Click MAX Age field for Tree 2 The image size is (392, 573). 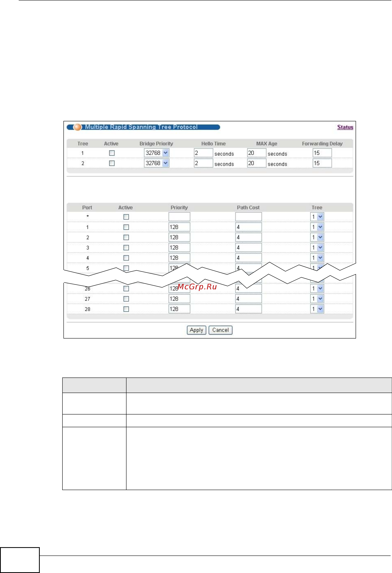tap(257, 163)
